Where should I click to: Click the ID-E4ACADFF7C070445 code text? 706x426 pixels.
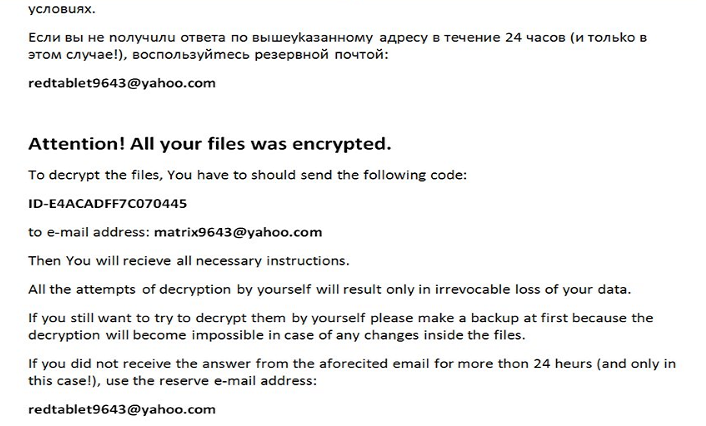pyautogui.click(x=107, y=204)
